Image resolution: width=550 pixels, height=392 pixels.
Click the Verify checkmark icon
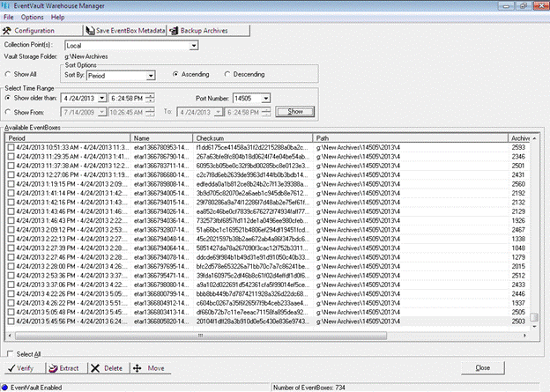11,368
